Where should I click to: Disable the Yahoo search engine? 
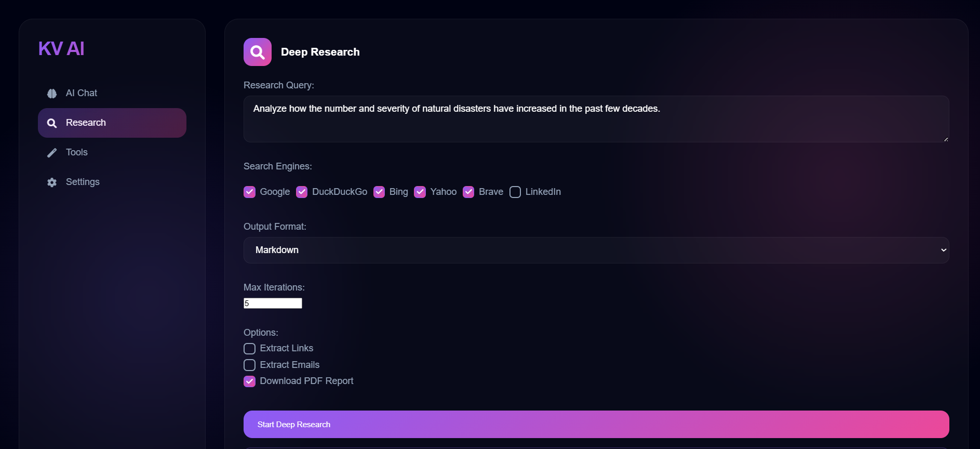pyautogui.click(x=420, y=192)
